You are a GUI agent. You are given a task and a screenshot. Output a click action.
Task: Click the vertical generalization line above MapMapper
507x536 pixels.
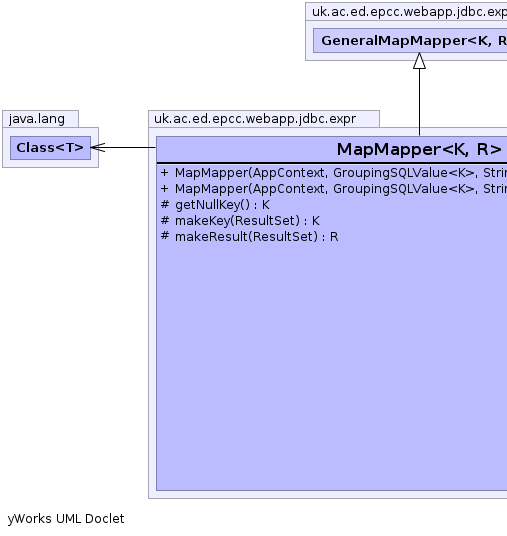click(x=419, y=102)
